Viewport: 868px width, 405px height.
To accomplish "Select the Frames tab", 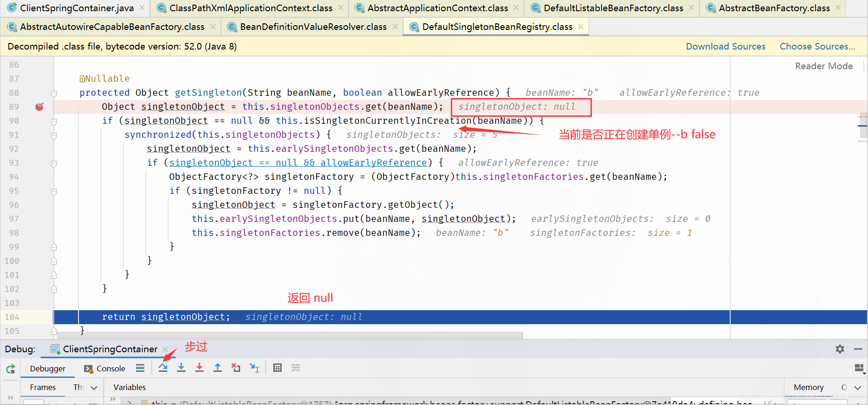I will point(43,387).
